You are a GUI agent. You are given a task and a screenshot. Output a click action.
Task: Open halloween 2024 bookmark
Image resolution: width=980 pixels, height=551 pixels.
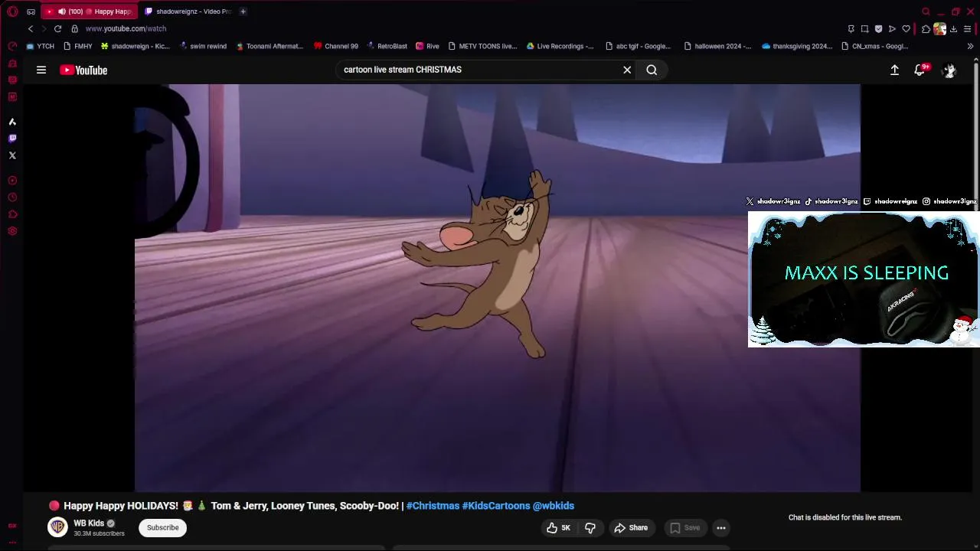pos(717,46)
